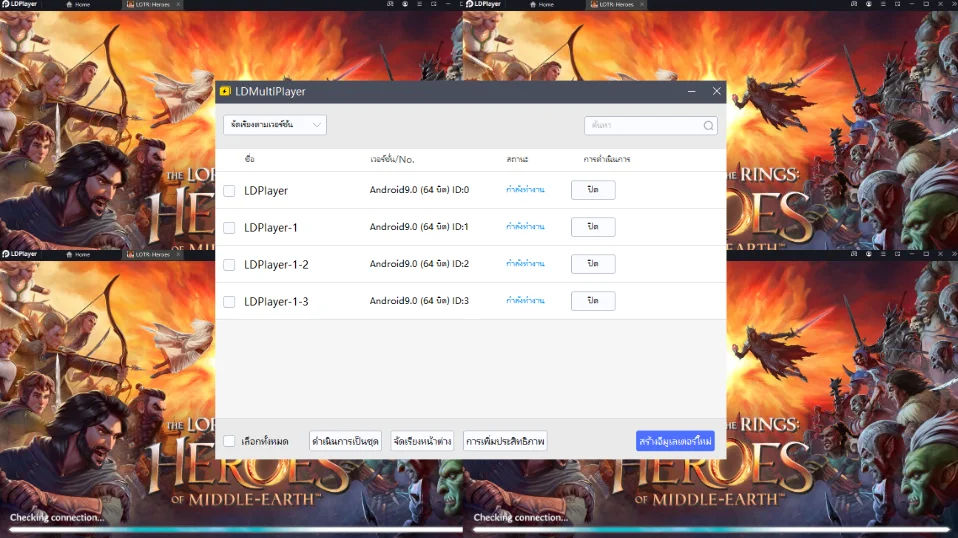The height and width of the screenshot is (538, 958).
Task: Focus the search field in LDMultiPlayer
Action: tap(650, 125)
